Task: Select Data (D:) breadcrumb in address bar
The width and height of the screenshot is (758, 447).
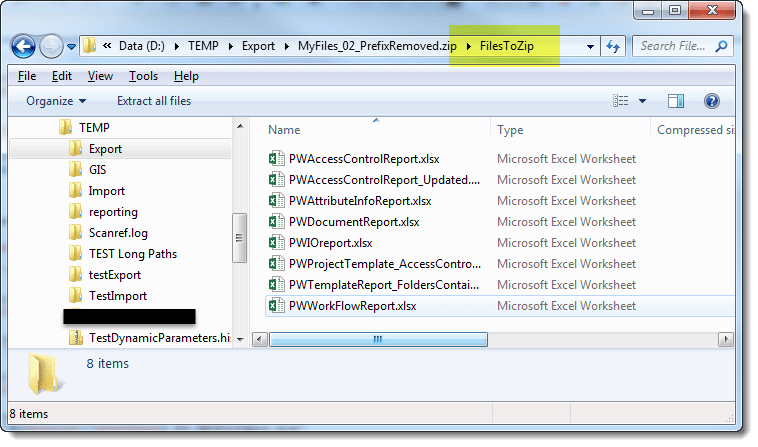Action: click(x=142, y=46)
